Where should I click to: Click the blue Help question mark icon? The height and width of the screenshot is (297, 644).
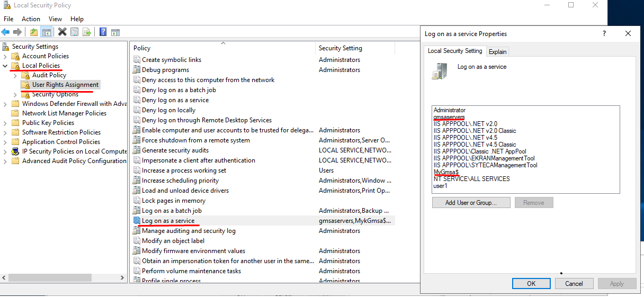103,32
